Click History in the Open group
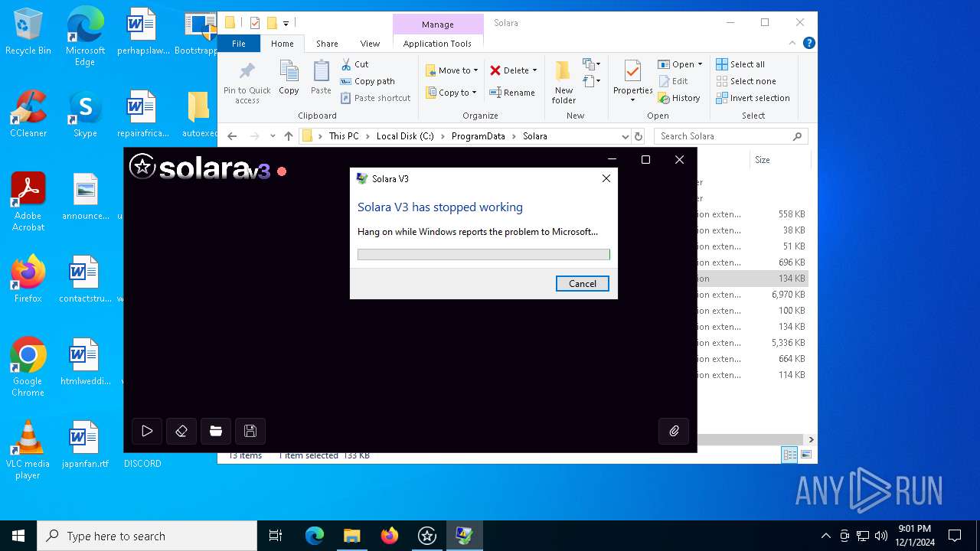The image size is (980, 551). (678, 98)
